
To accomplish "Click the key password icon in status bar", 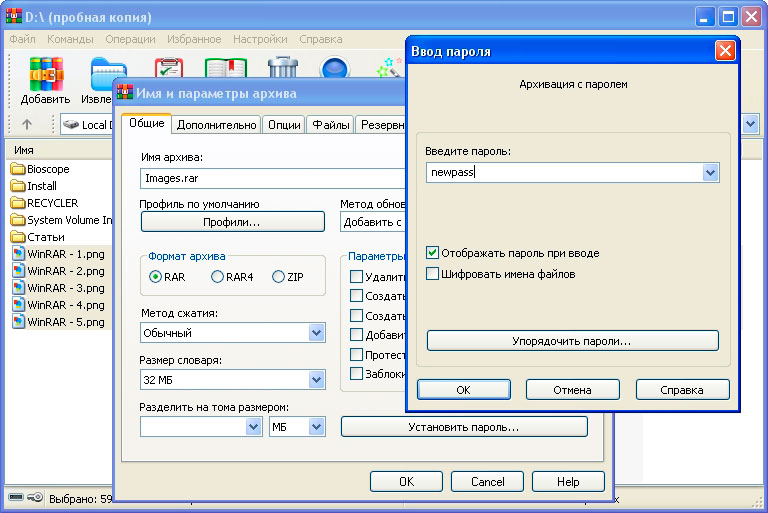I will point(35,498).
